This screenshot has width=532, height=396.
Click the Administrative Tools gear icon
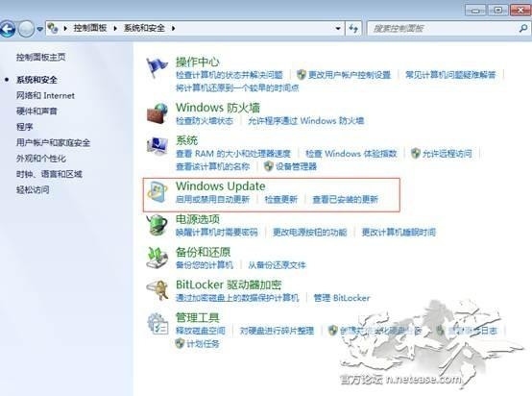[x=157, y=324]
